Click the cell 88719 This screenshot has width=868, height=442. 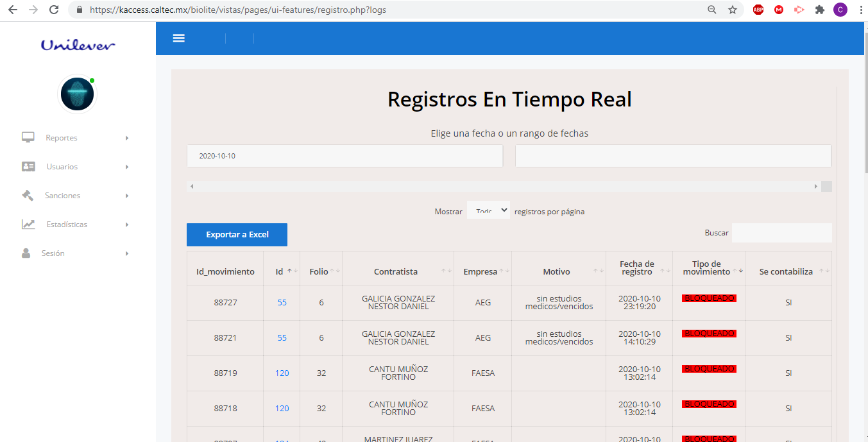(225, 373)
